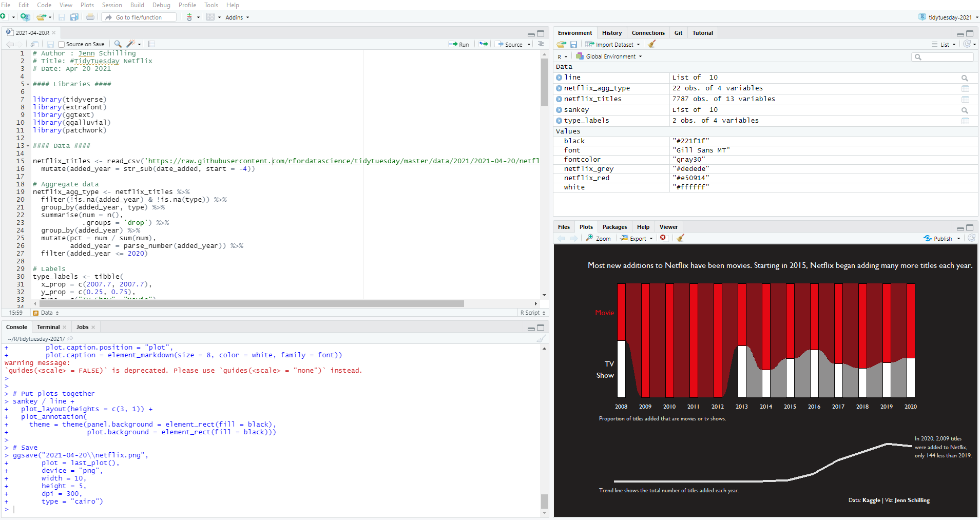Viewport: 980px width, 520px height.
Task: Click the create new R project icon
Action: coord(25,17)
